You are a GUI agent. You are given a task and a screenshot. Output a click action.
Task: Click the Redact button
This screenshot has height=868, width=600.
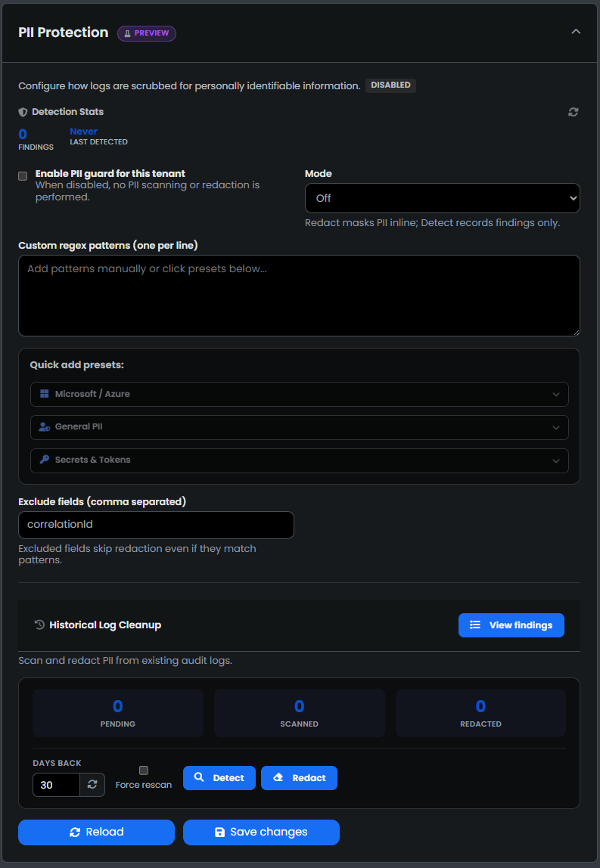299,778
